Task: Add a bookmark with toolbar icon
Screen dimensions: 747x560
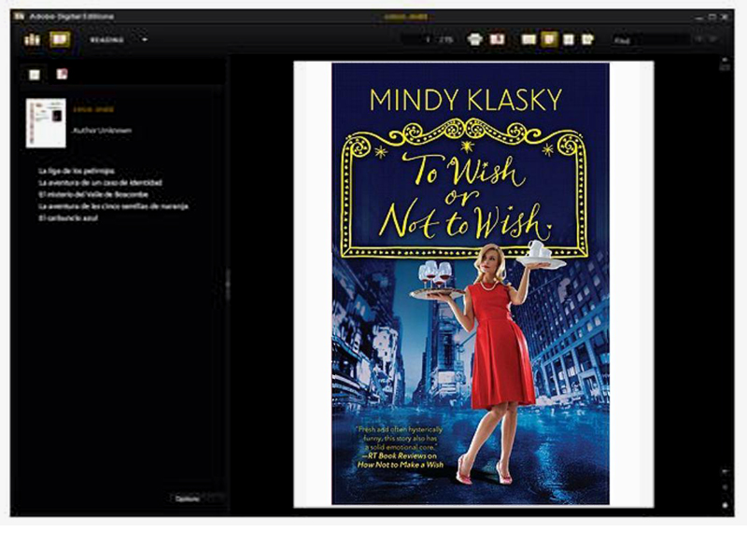Action: 498,39
